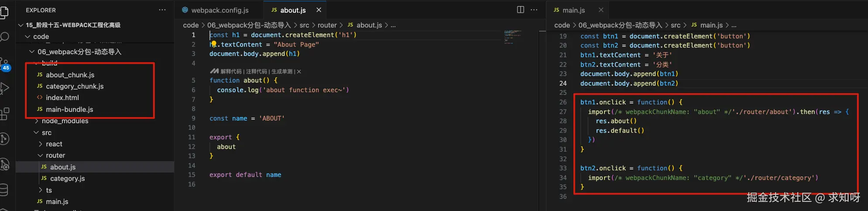Open the about.js editor group's more actions menu
This screenshot has height=211, width=868.
click(534, 10)
